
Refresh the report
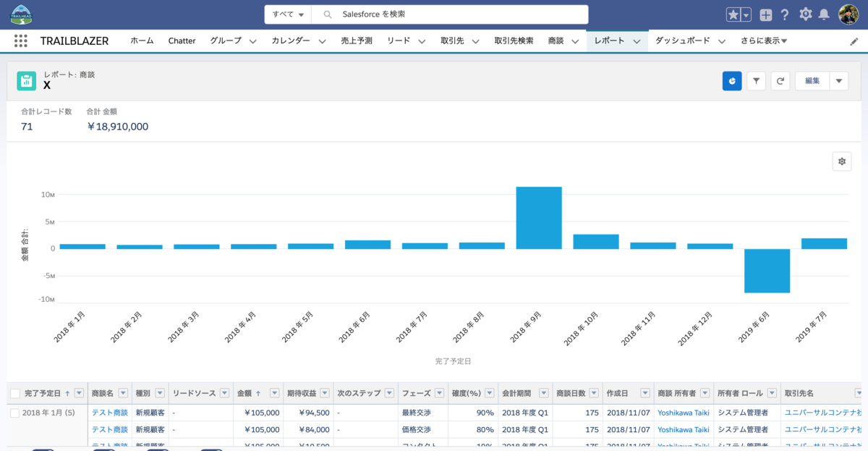(x=780, y=81)
